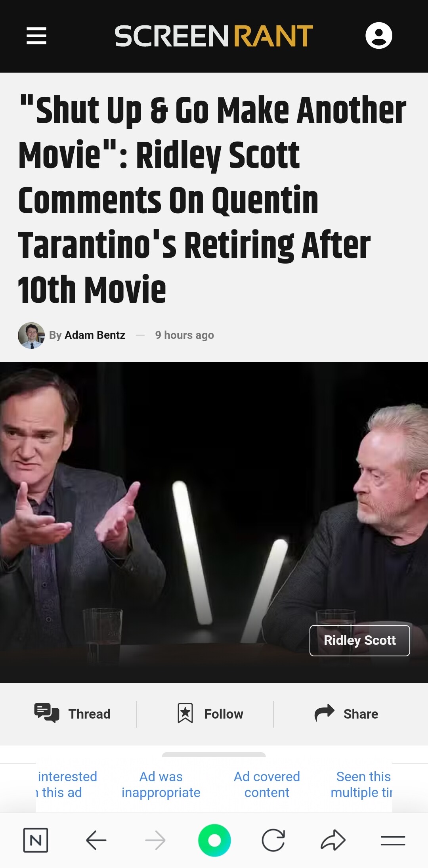Tap the ad feedback drag handle
Viewport: 428px width, 868px height.
pos(214,755)
